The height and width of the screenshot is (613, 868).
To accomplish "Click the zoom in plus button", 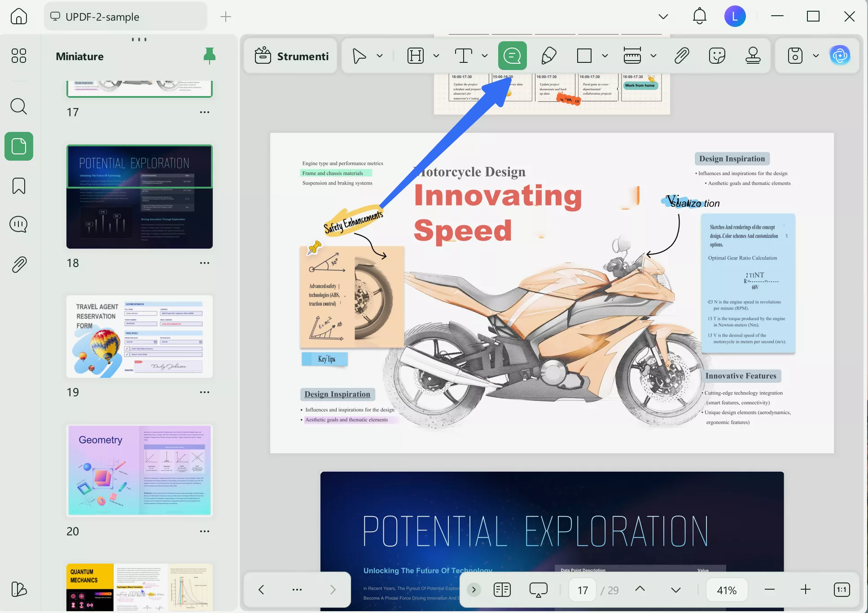I will click(805, 590).
